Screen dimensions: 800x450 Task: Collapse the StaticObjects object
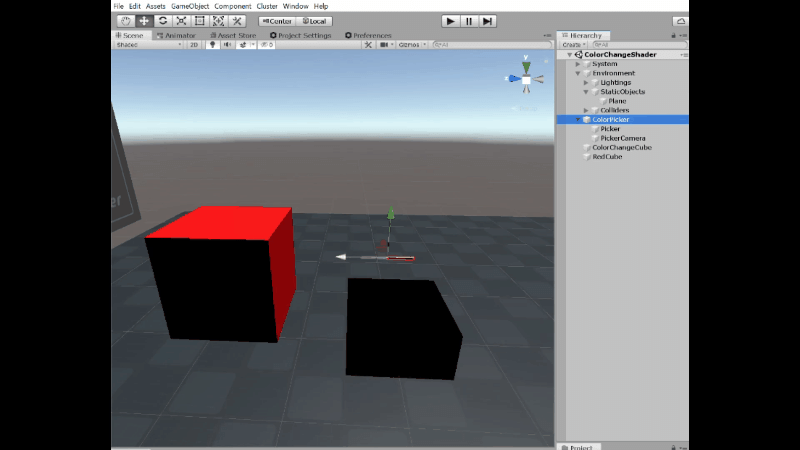pyautogui.click(x=586, y=92)
